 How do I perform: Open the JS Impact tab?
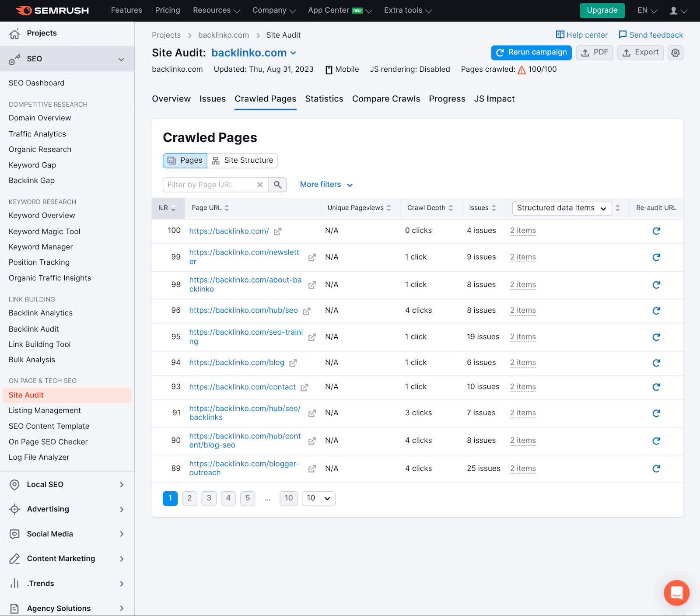494,99
